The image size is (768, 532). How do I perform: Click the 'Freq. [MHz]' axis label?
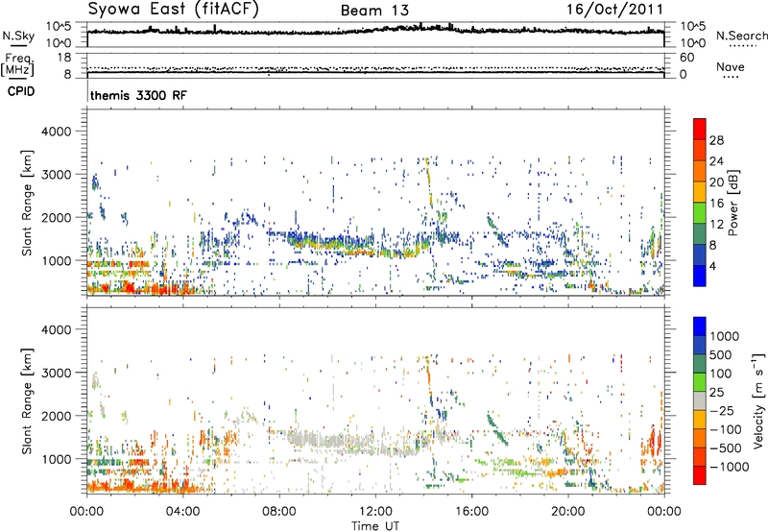click(17, 64)
